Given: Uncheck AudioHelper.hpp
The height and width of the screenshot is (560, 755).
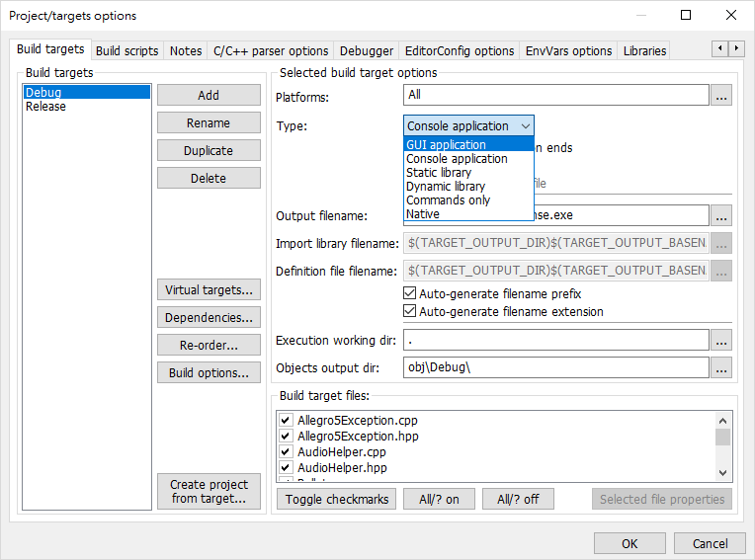Looking at the screenshot, I should [x=286, y=467].
